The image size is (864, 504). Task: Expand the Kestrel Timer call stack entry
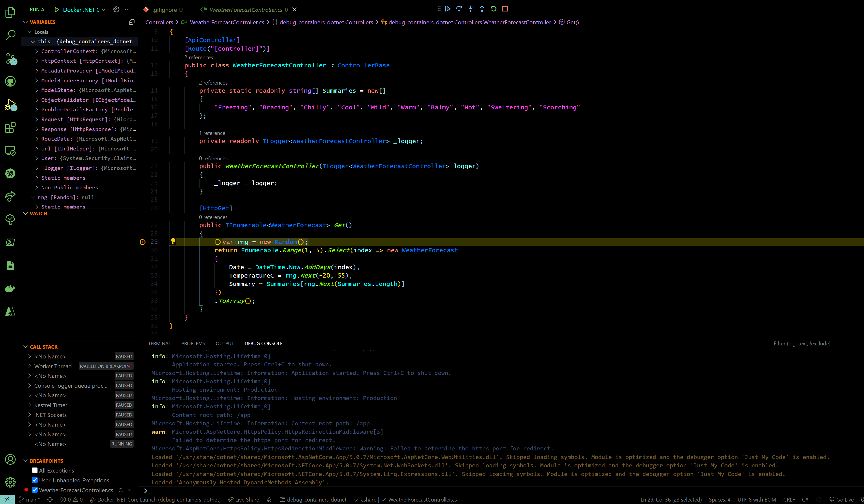click(x=30, y=405)
